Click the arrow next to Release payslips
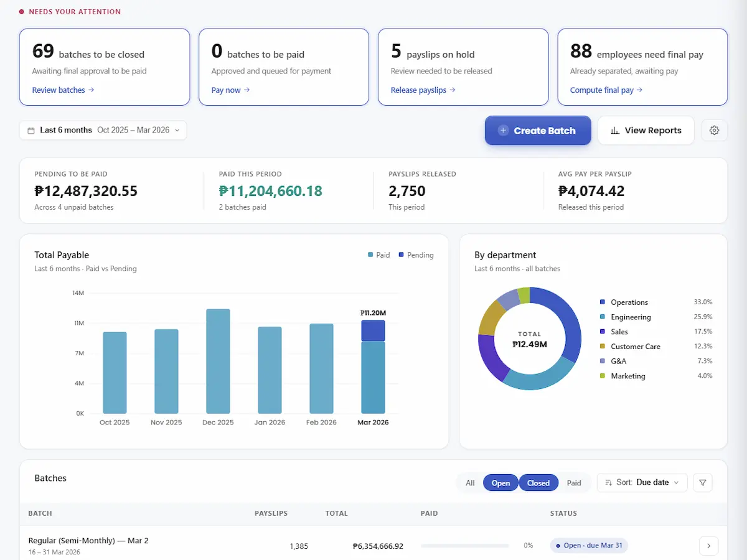 [453, 90]
